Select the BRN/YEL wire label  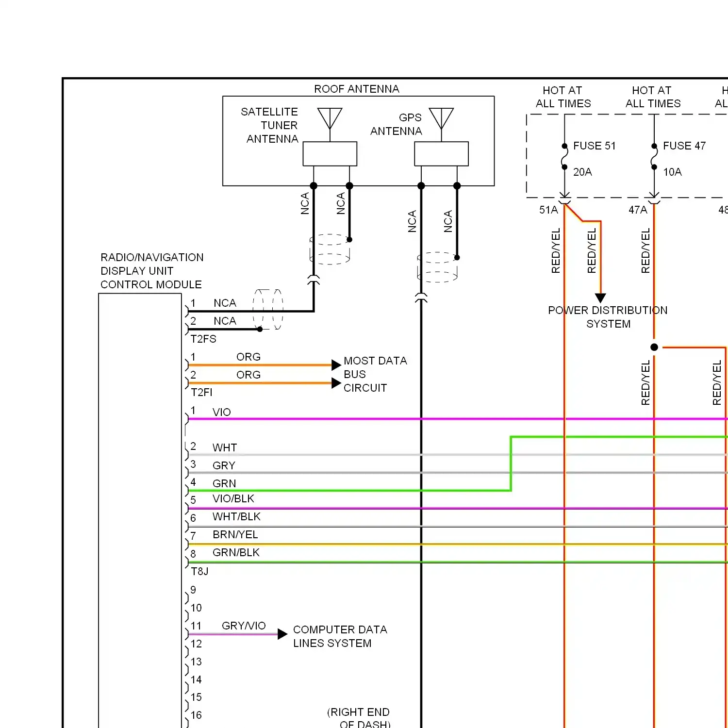(x=235, y=534)
